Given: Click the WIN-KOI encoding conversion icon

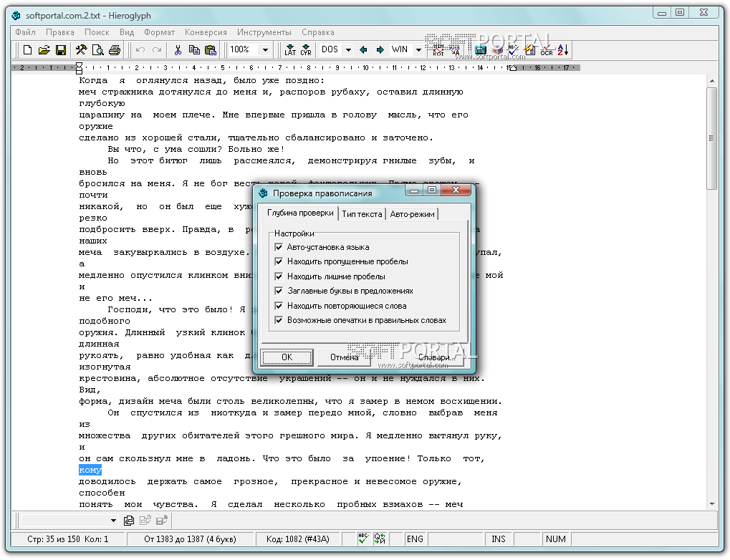Looking at the screenshot, I should click(438, 50).
